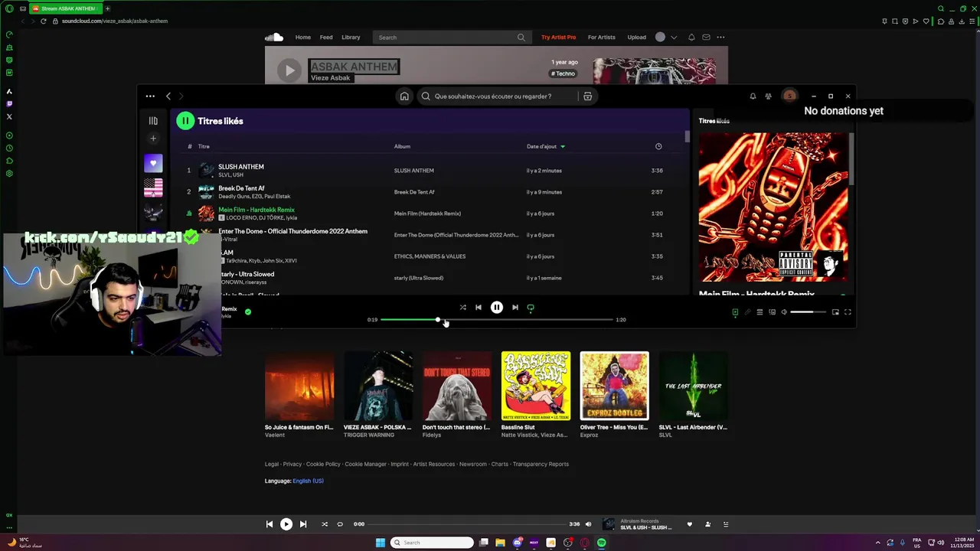980x551 pixels.
Task: Click the #Techno tag on SoundCloud
Action: [563, 73]
